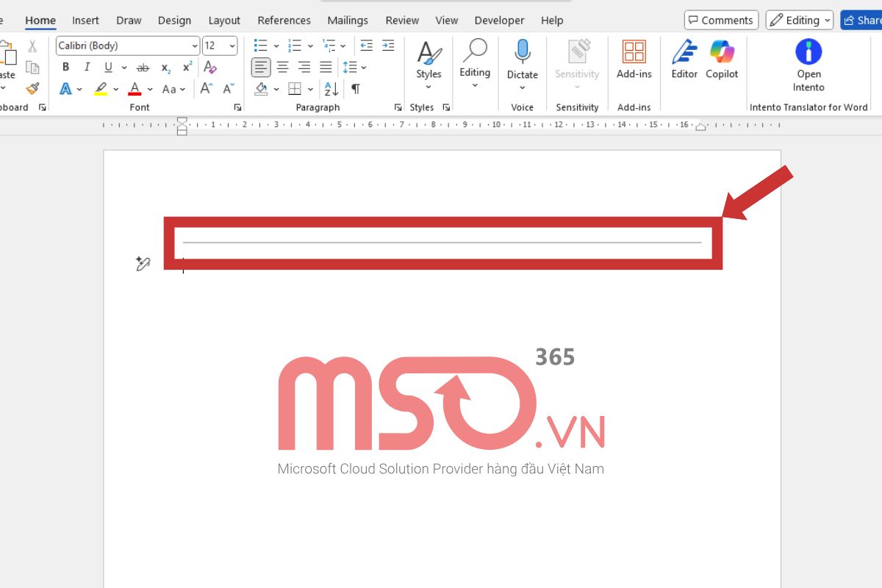
Task: Go to the References tab
Action: [284, 21]
